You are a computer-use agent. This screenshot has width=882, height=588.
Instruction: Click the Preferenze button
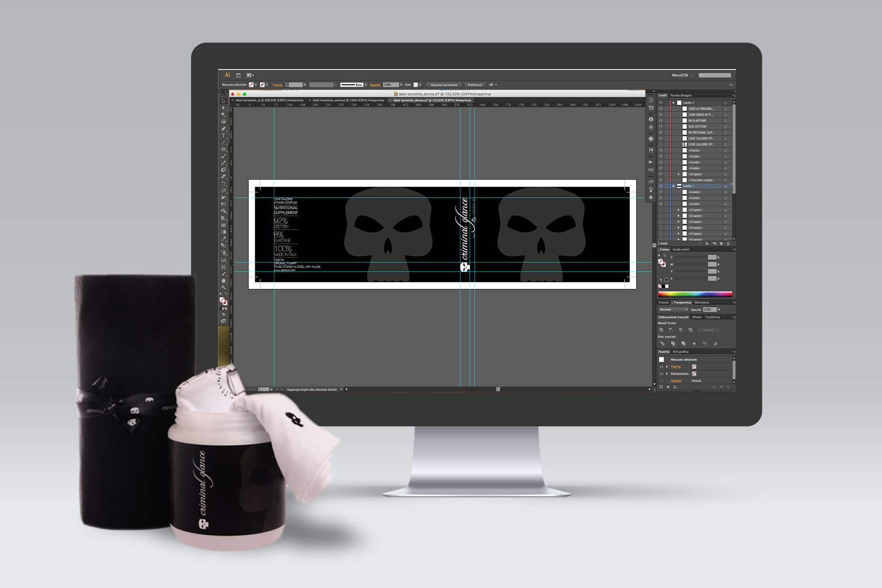point(475,85)
